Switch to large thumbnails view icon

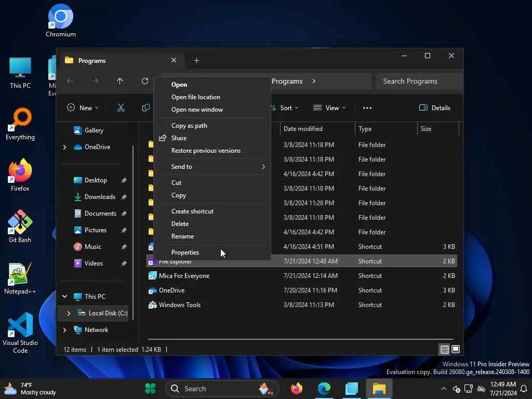(x=456, y=349)
